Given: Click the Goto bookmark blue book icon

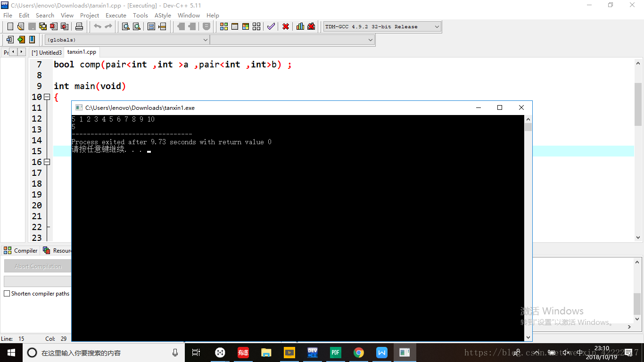Looking at the screenshot, I should click(x=32, y=40).
